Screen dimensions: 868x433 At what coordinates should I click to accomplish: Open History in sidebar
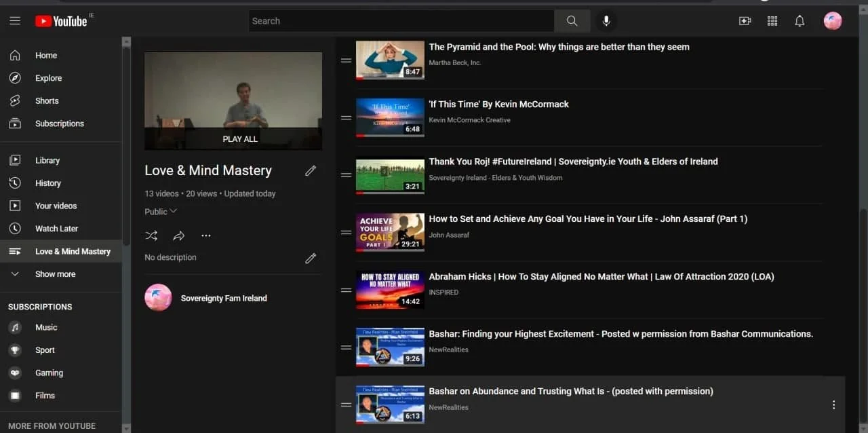tap(61, 183)
